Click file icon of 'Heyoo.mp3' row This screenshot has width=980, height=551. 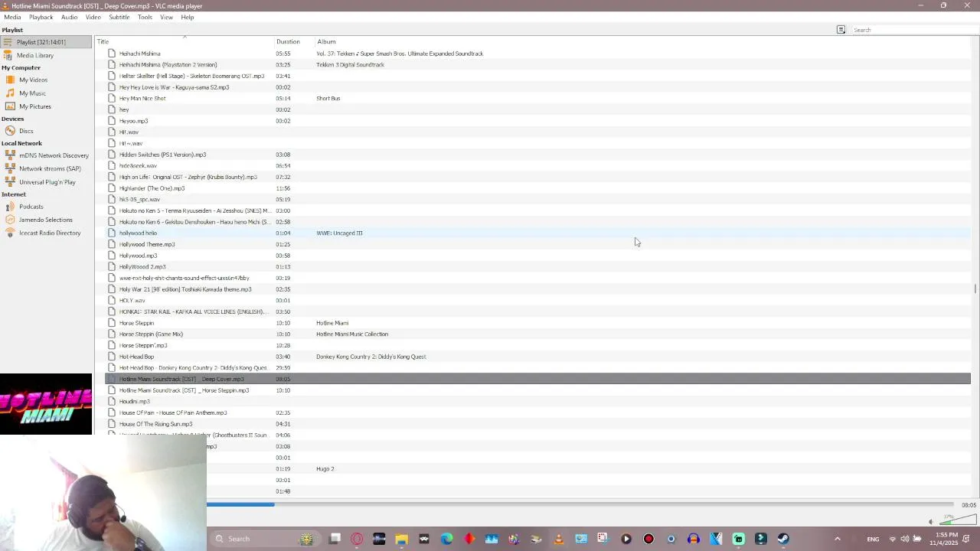coord(112,121)
